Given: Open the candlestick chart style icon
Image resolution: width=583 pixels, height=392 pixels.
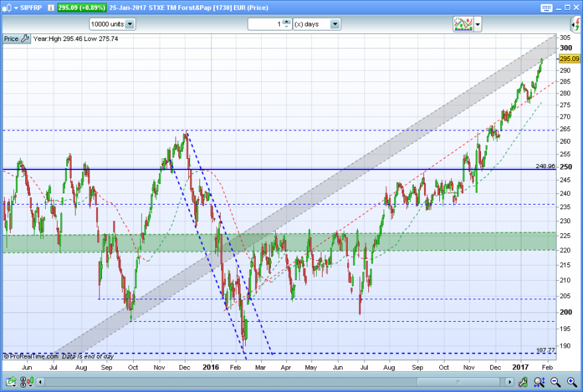Looking at the screenshot, I should point(27,381).
